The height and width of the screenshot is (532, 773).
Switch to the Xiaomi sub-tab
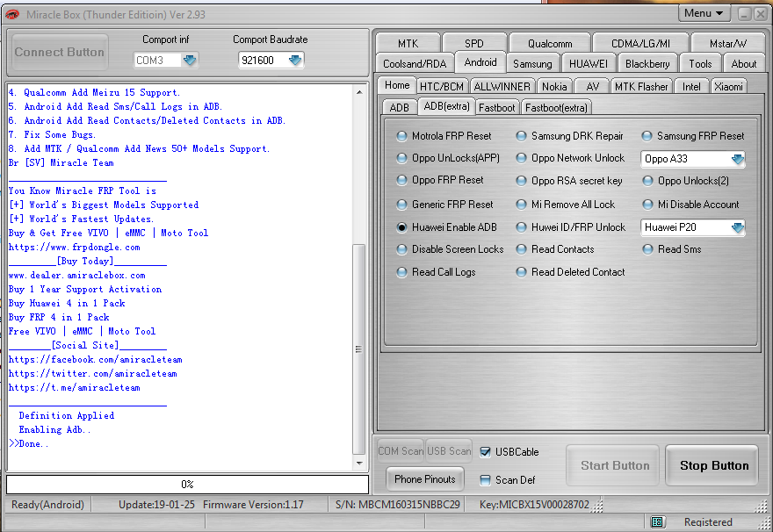[x=728, y=87]
